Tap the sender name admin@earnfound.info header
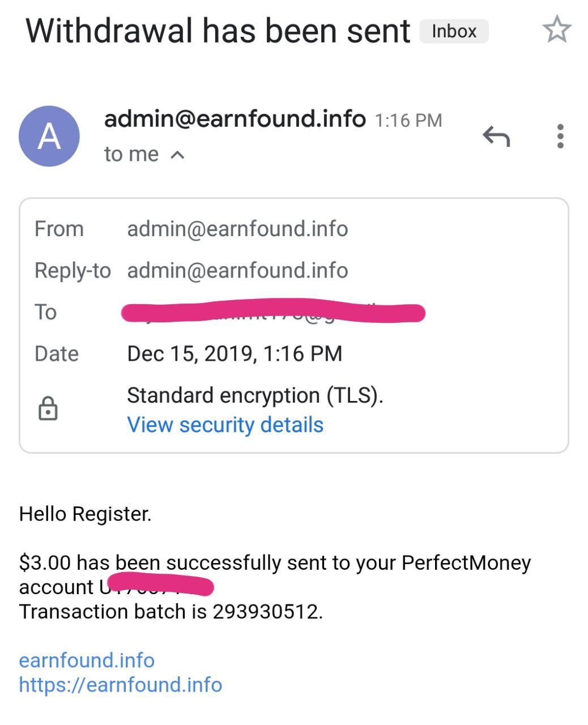Image resolution: width=588 pixels, height=725 pixels. click(235, 119)
